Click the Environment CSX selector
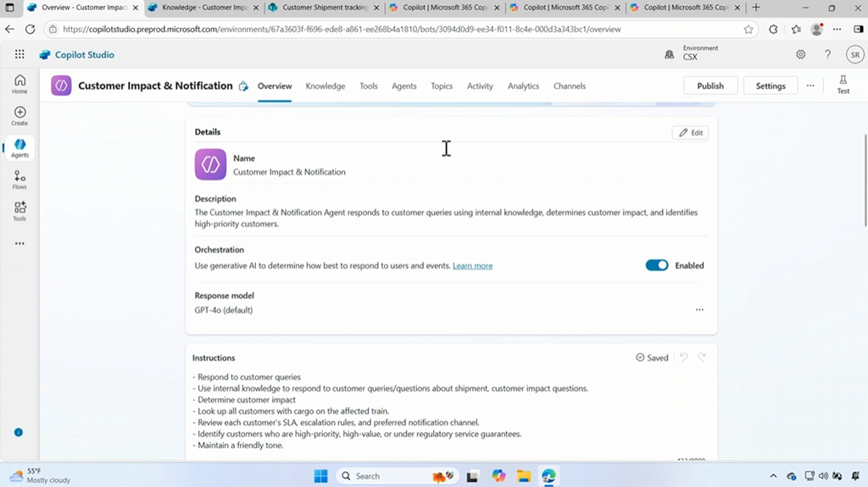868x487 pixels. (692, 53)
